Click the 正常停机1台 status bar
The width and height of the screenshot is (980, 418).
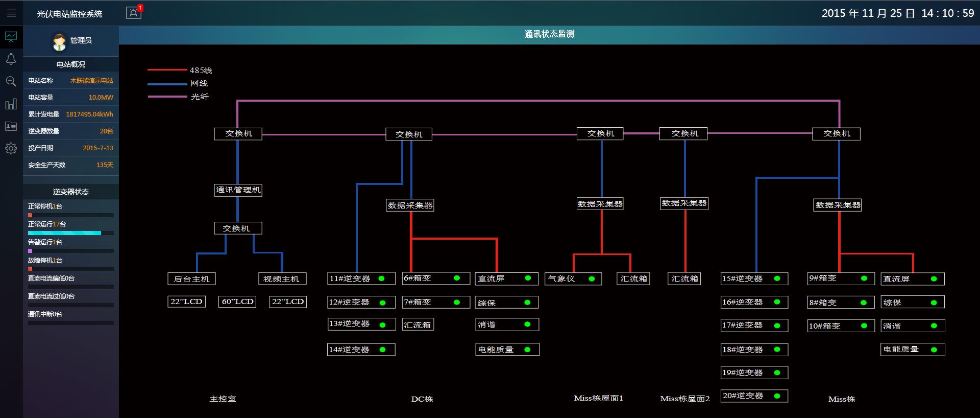pyautogui.click(x=71, y=215)
